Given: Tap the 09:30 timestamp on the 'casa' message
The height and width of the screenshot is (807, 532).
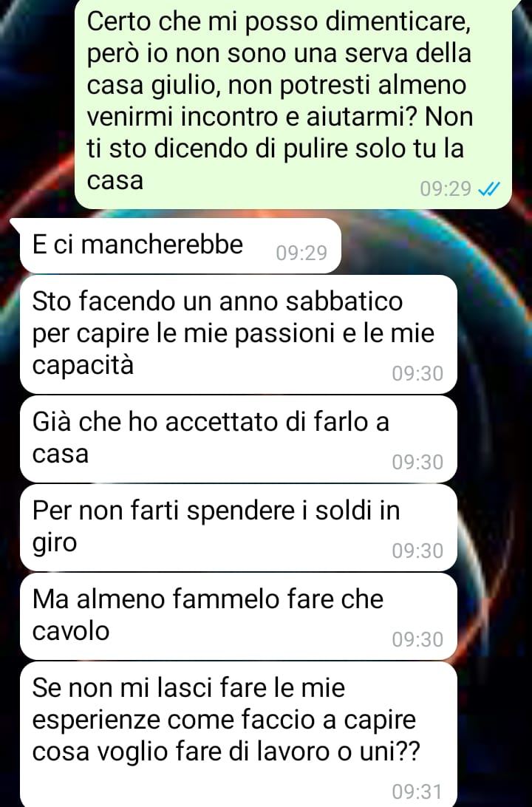Looking at the screenshot, I should [417, 462].
